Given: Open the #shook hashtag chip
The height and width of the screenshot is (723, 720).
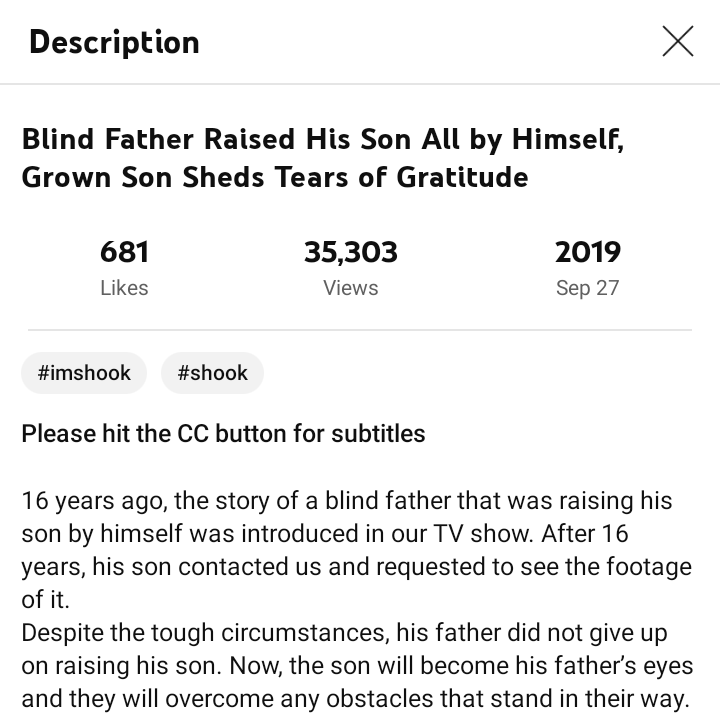Looking at the screenshot, I should point(212,373).
